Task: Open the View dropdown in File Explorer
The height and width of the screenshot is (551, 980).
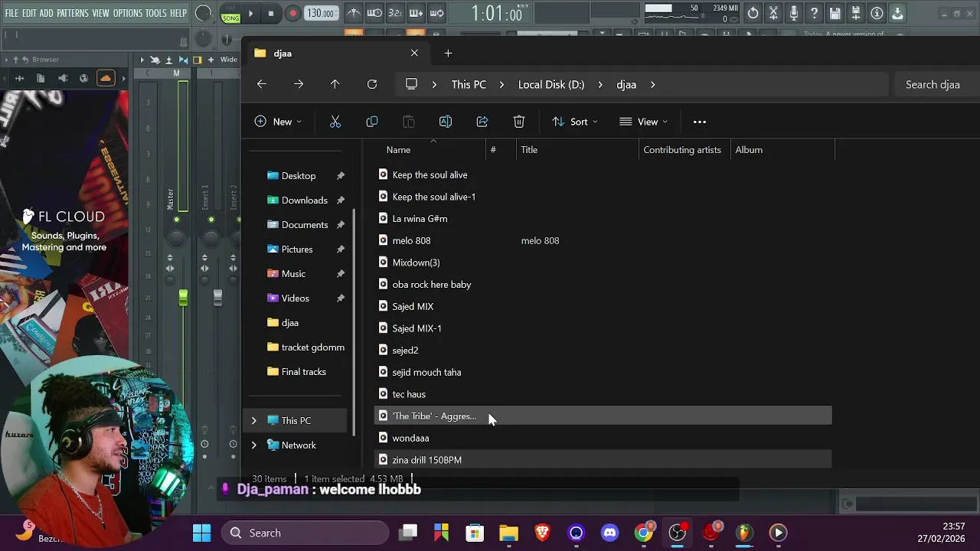Action: pyautogui.click(x=643, y=122)
